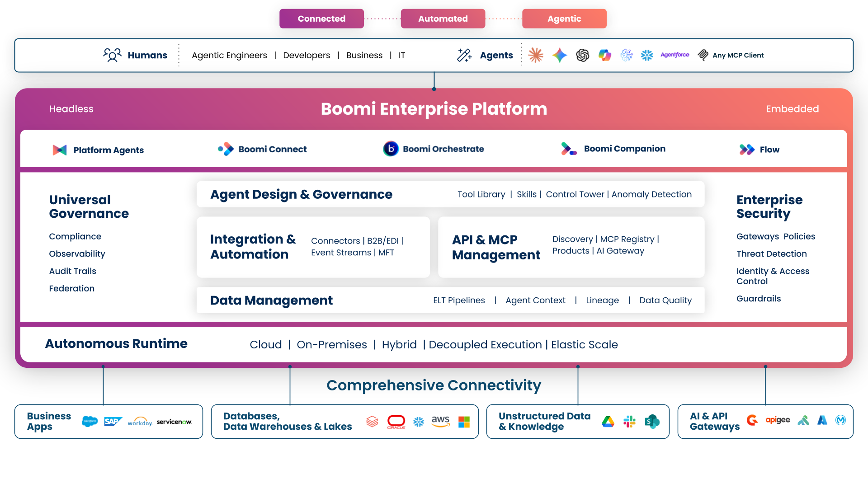Click the Claude starburst logo
Screen dimensions: 868x488
536,55
